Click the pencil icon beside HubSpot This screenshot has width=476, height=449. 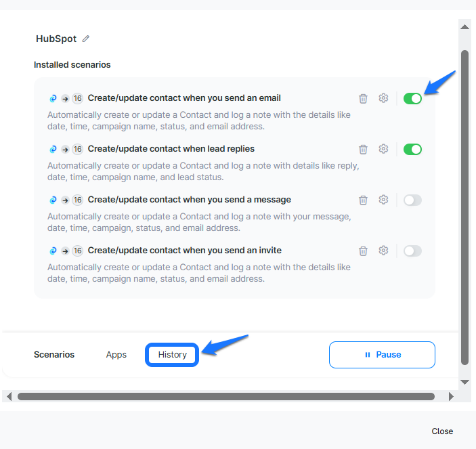(x=86, y=39)
